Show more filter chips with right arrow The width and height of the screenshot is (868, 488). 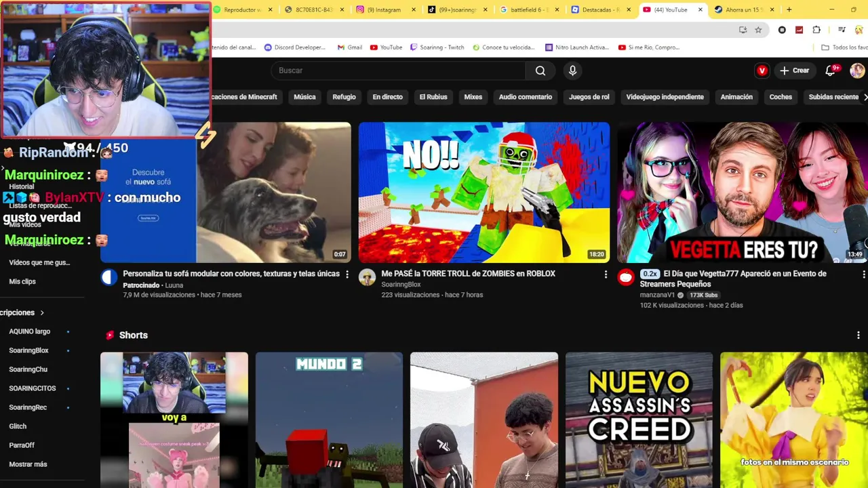coord(865,97)
